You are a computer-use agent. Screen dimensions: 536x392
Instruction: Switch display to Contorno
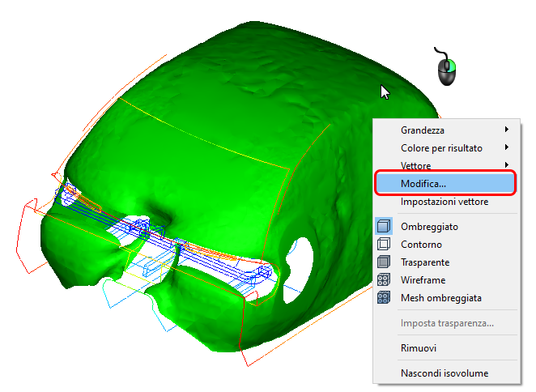click(x=446, y=245)
